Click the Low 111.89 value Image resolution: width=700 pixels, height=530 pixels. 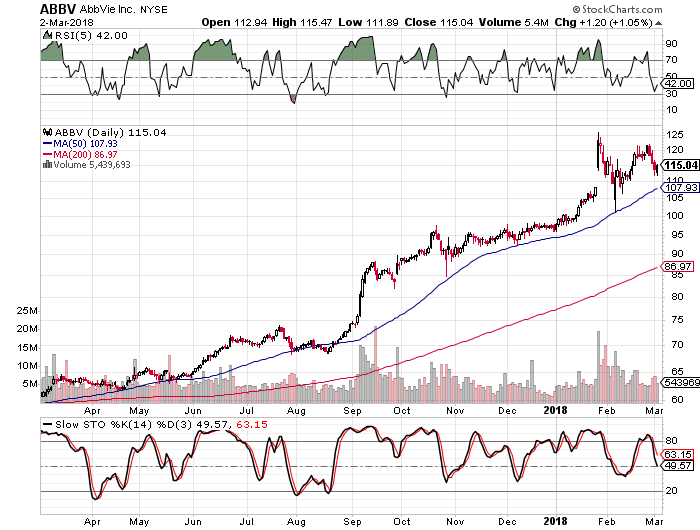click(x=368, y=22)
